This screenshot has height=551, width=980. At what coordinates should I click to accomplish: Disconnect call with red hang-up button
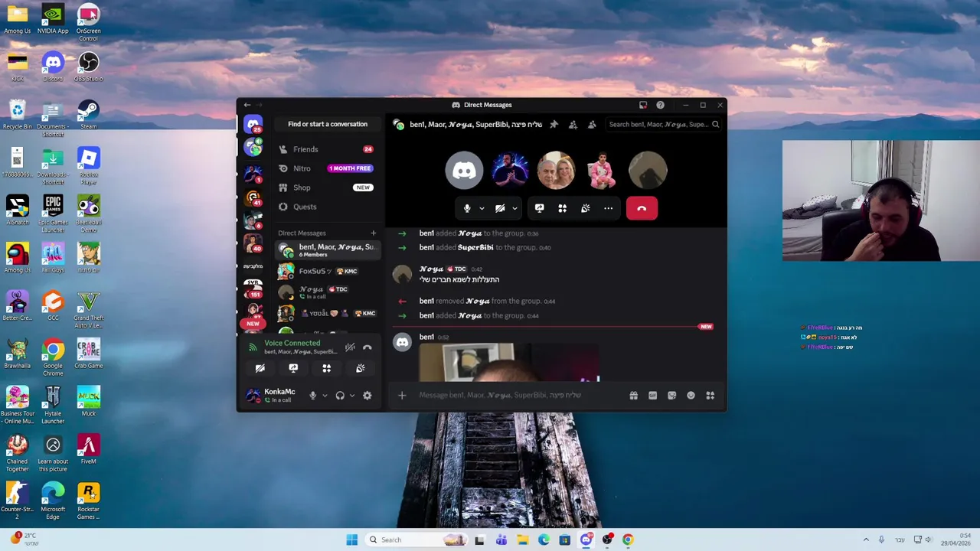[642, 208]
